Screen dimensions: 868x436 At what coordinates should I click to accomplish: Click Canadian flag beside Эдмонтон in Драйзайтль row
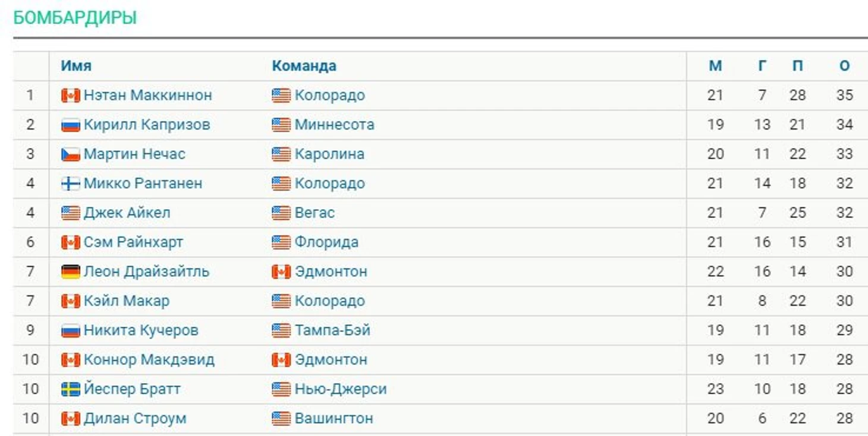coord(281,272)
